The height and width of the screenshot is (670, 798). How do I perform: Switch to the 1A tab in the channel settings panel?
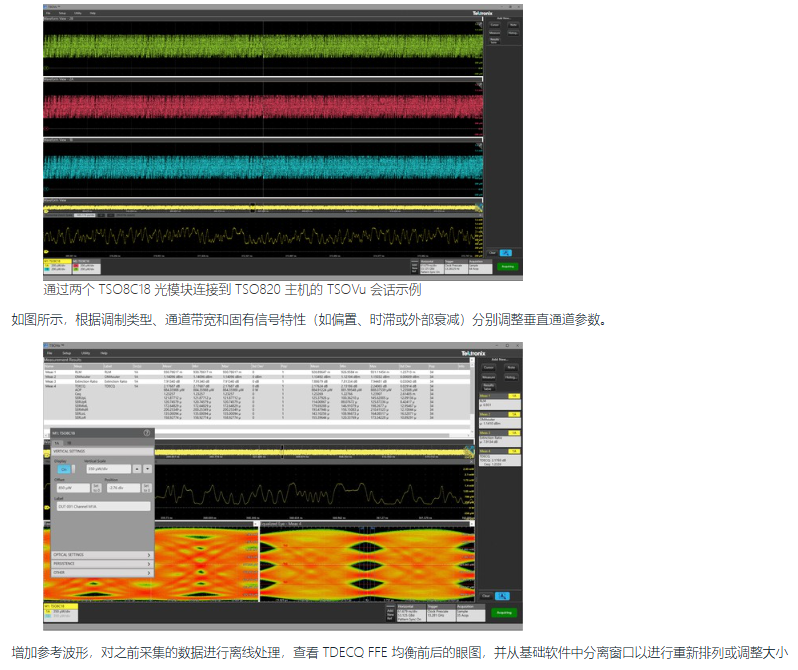click(57, 443)
